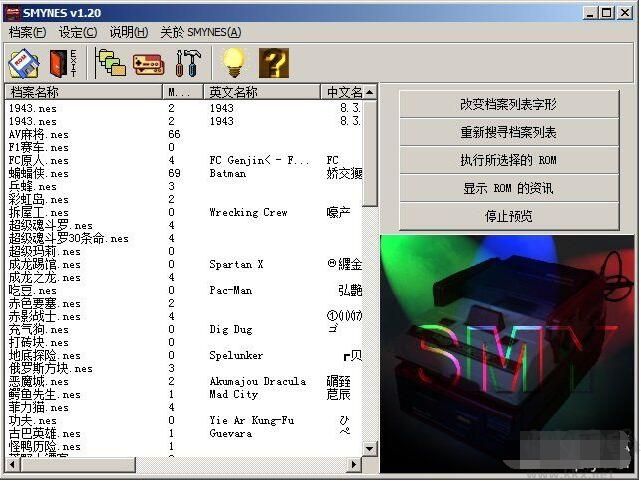Sort list by 中文名 column header
The width and height of the screenshot is (641, 481).
tap(341, 92)
